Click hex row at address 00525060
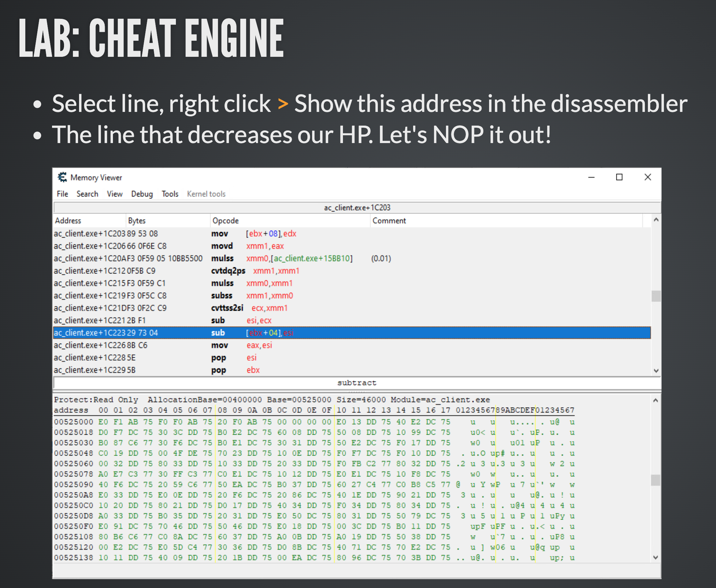Screen dimensions: 716x588 click(x=73, y=464)
